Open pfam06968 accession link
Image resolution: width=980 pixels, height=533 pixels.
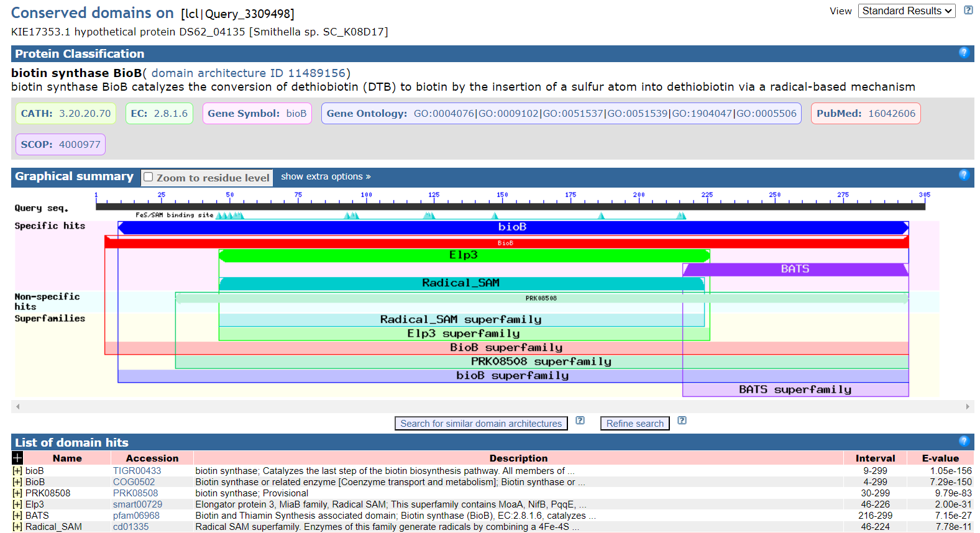[x=136, y=516]
